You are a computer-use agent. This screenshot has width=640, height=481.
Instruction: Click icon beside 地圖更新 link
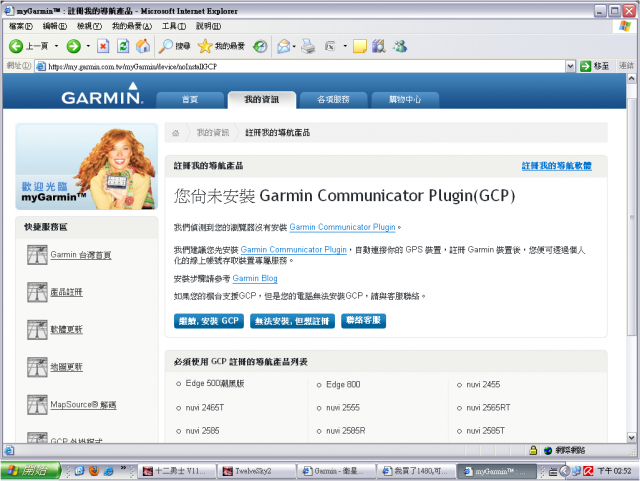click(x=37, y=367)
